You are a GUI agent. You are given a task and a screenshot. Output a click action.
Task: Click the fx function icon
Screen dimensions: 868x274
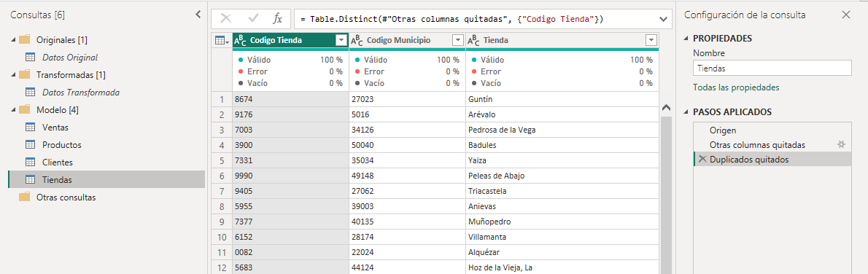click(x=278, y=18)
